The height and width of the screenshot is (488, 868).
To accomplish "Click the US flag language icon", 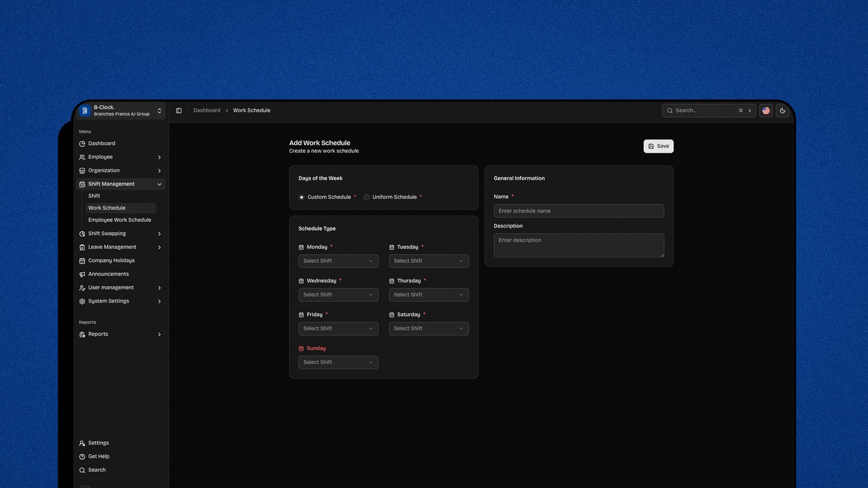I will point(765,111).
